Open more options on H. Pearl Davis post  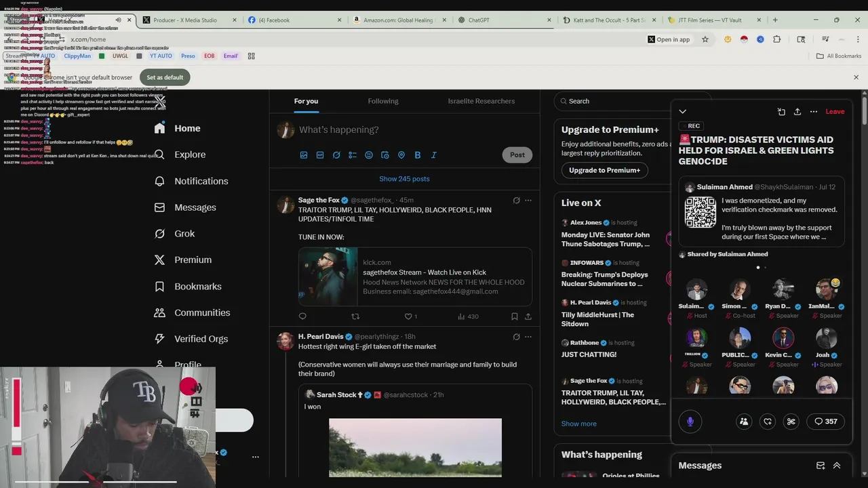point(528,337)
